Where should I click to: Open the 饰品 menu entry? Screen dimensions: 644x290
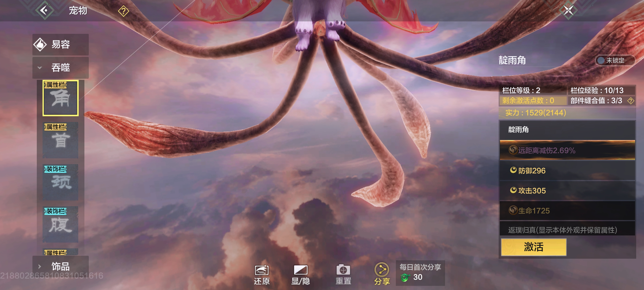tap(60, 267)
